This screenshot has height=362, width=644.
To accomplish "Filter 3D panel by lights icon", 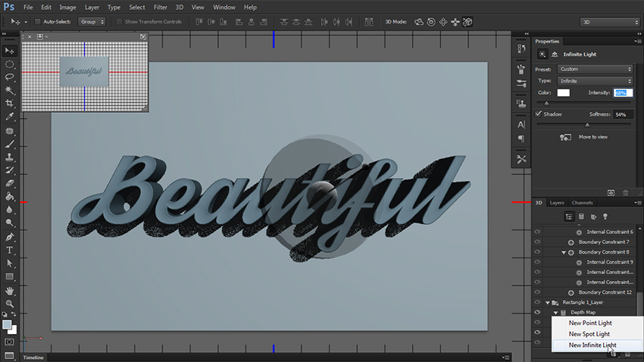I will pos(605,217).
